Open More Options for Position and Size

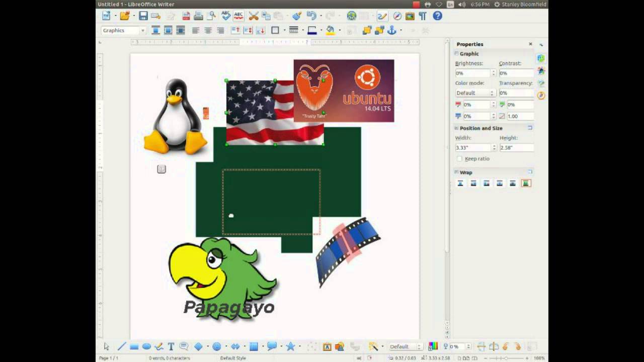coord(530,128)
